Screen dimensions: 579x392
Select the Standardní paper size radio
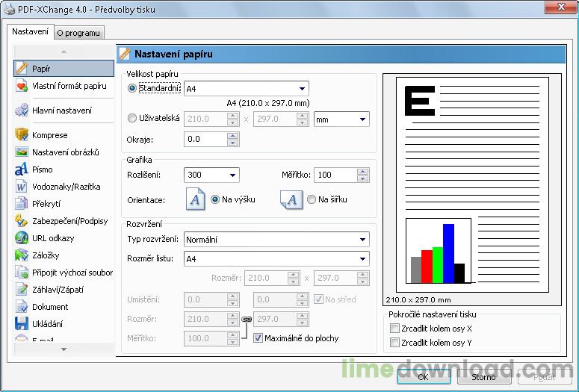point(131,88)
